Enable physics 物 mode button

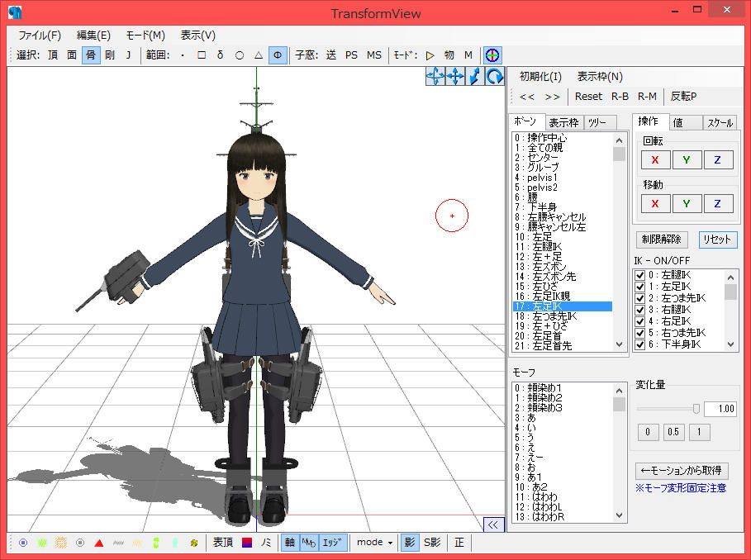point(449,55)
